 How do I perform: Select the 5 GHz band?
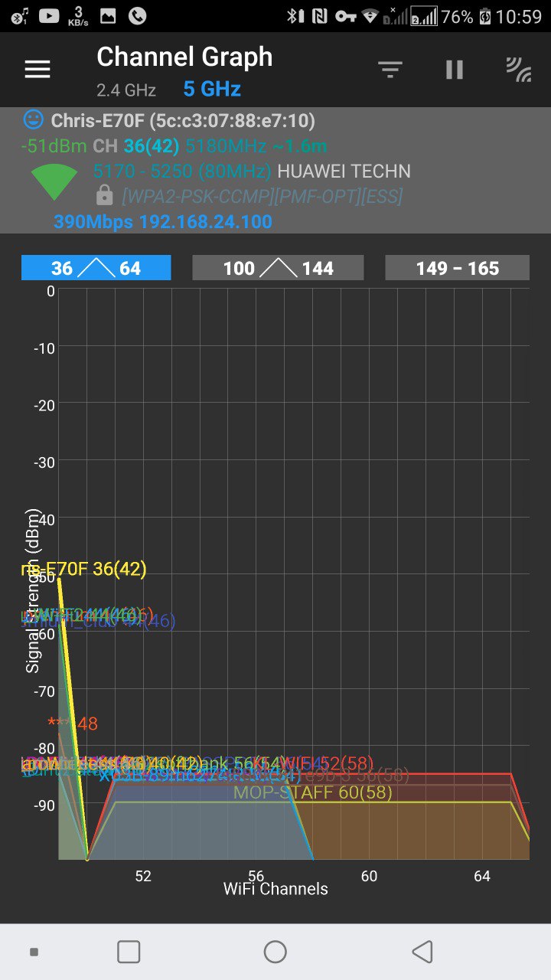click(x=212, y=90)
